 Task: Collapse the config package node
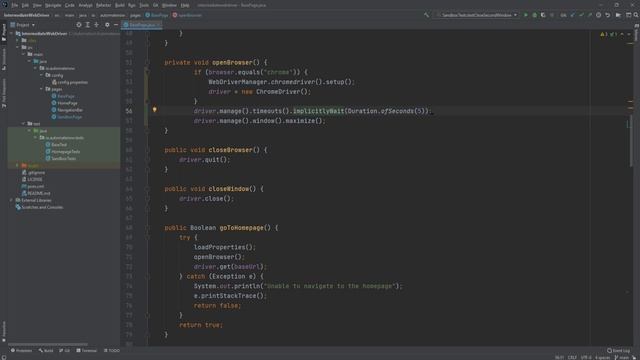pyautogui.click(x=41, y=75)
